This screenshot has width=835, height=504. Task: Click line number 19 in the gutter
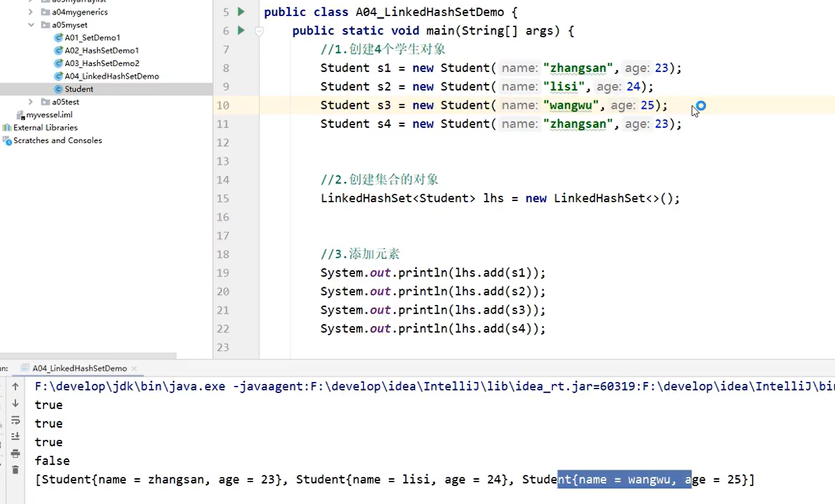(x=222, y=273)
